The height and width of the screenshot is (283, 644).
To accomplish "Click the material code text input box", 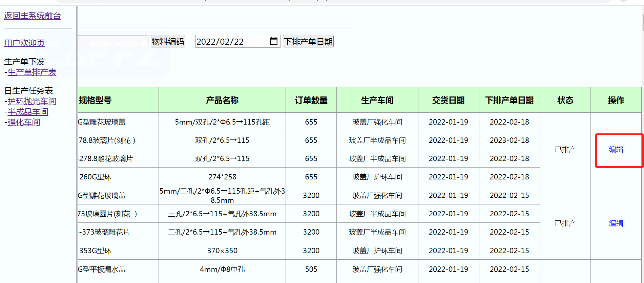I will click(113, 41).
